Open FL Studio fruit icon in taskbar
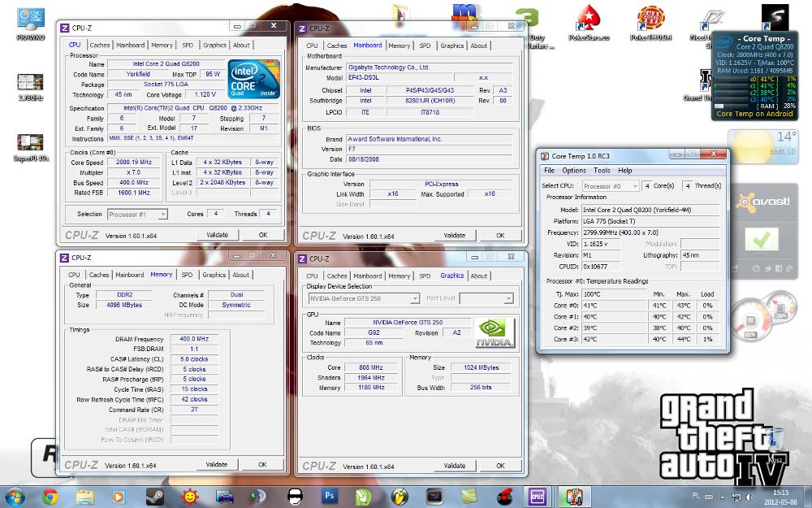The image size is (812, 508). (399, 497)
